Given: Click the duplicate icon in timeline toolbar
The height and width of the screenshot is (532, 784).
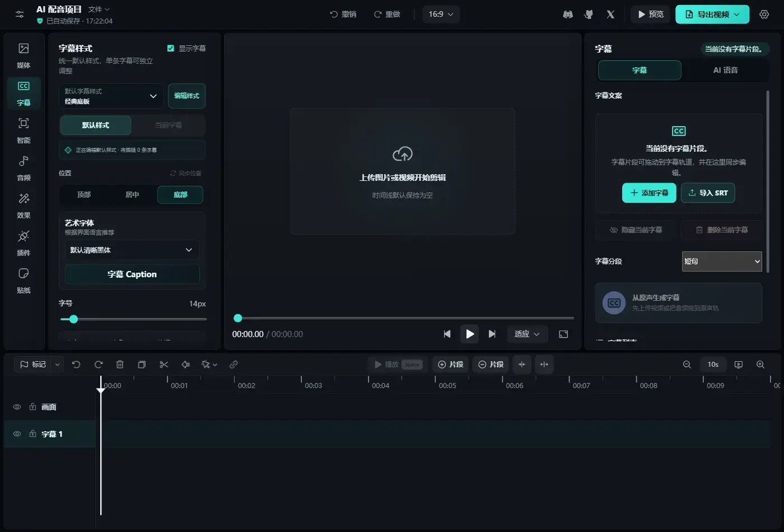Looking at the screenshot, I should (142, 365).
